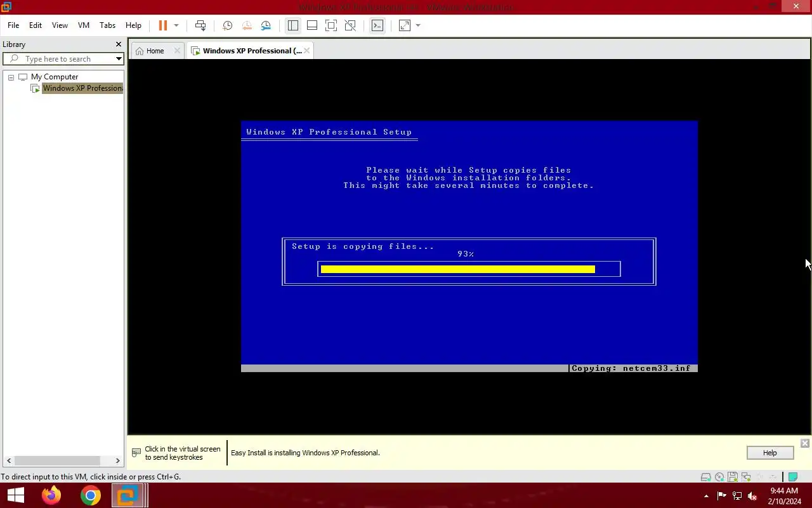Pause the virtual machine with the orange button
The image size is (812, 508).
coord(163,25)
